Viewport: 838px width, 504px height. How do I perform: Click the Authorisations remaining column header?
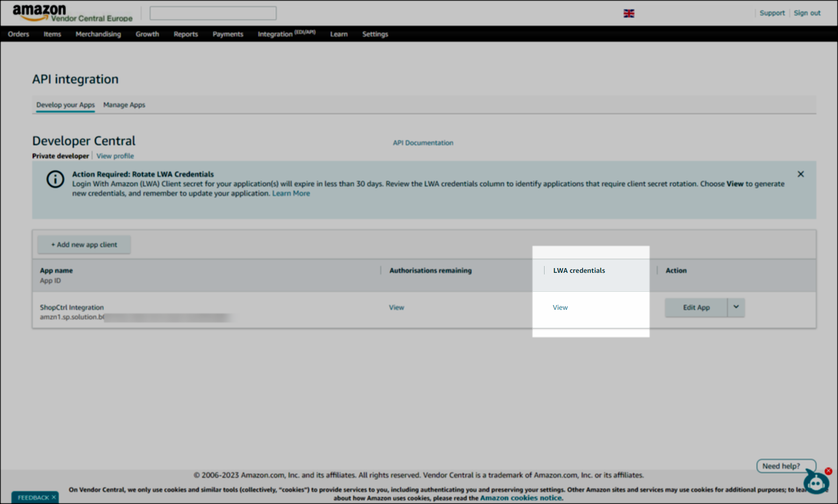(431, 270)
